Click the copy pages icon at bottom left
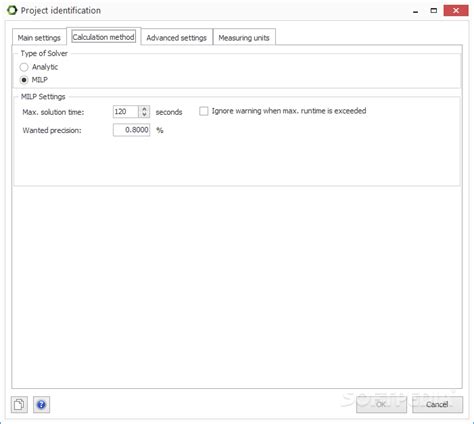Screen dimensions: 474x424 [19, 405]
